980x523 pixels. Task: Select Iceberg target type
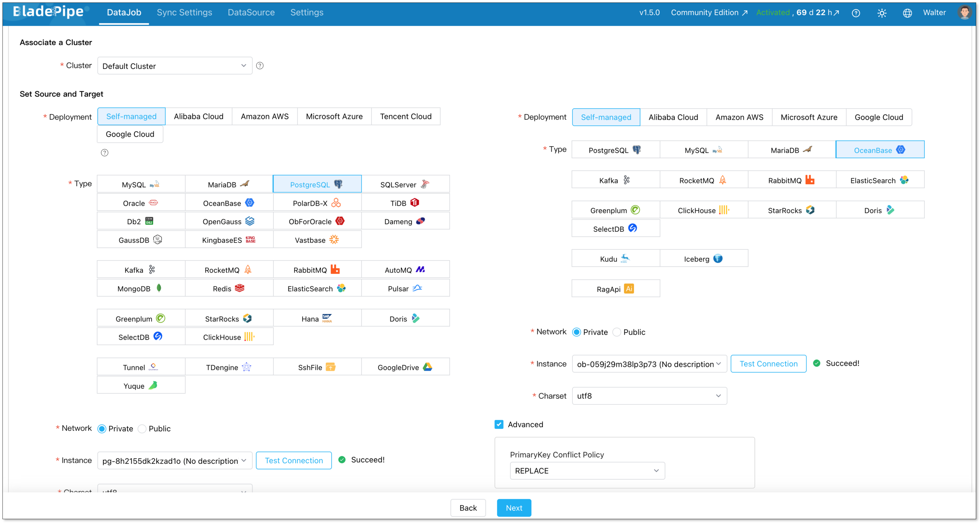[704, 258]
